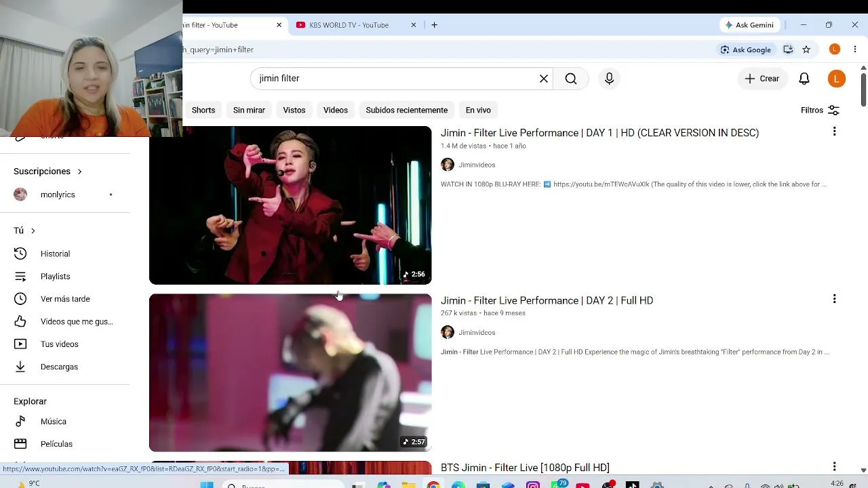The width and height of the screenshot is (868, 488).
Task: Select the En vivo chip
Action: click(x=478, y=110)
